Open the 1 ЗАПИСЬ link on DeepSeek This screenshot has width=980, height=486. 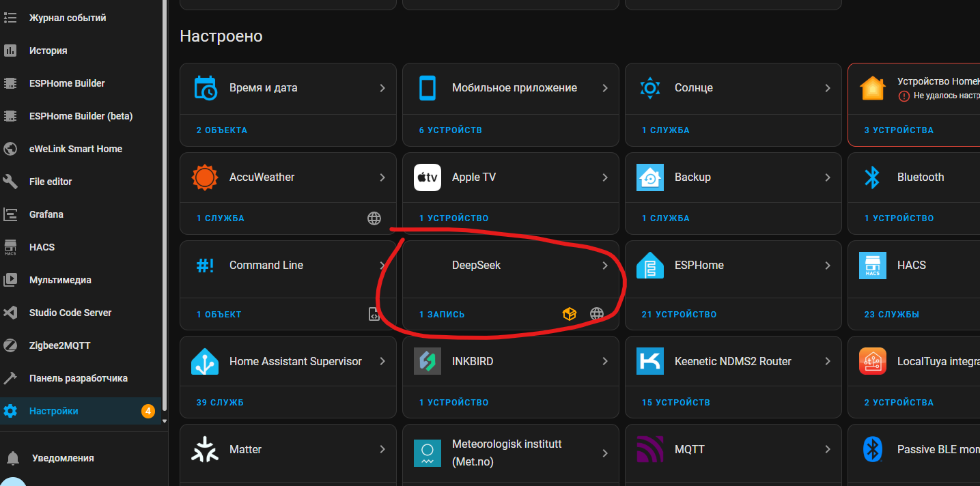442,315
